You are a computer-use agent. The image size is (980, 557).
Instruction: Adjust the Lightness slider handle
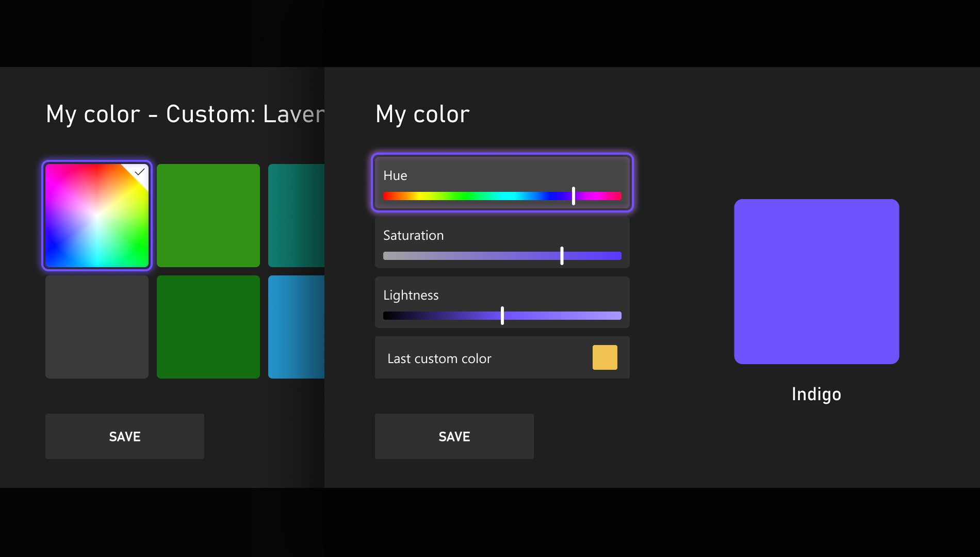502,316
